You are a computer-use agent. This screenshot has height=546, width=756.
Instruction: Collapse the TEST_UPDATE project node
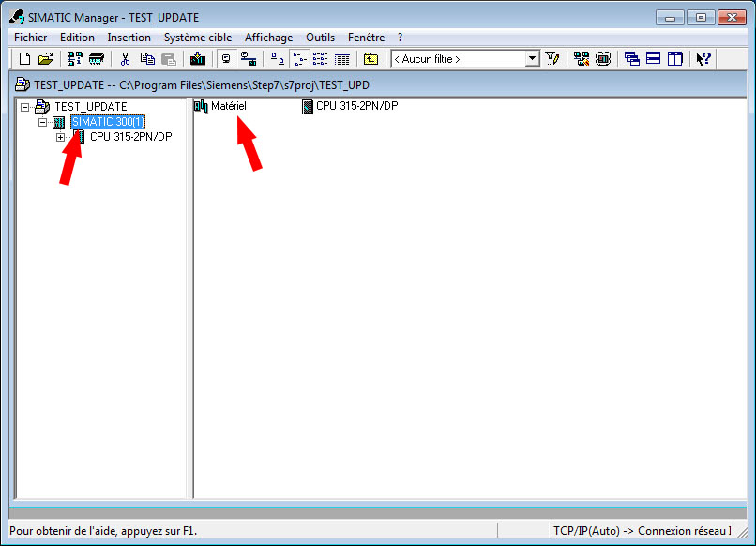click(24, 107)
